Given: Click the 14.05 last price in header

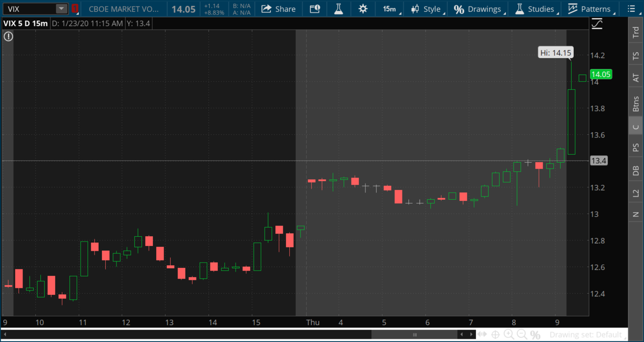Looking at the screenshot, I should pyautogui.click(x=183, y=9).
